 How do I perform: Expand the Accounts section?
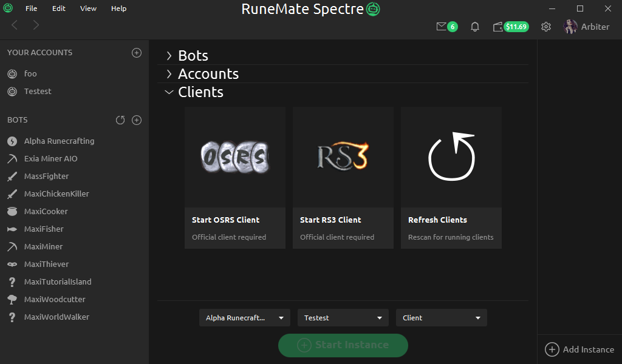pos(208,74)
